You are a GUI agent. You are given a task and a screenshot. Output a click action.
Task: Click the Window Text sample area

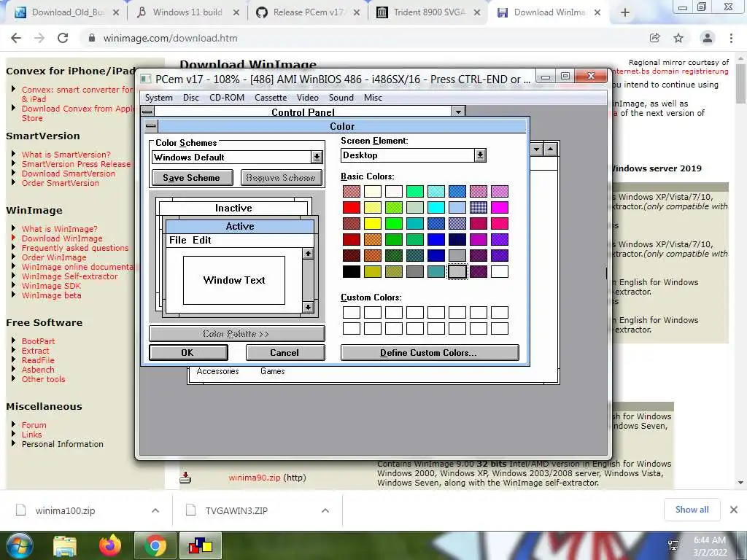tap(234, 280)
